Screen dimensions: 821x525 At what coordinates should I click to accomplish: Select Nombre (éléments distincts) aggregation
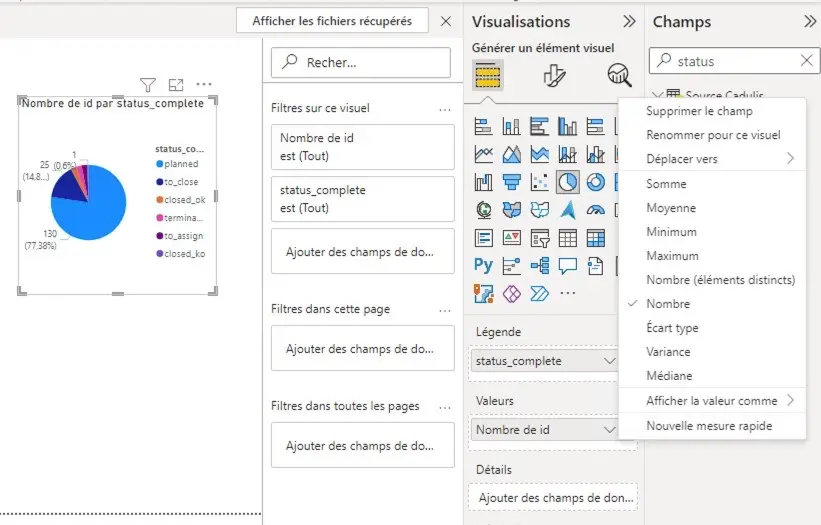click(720, 280)
